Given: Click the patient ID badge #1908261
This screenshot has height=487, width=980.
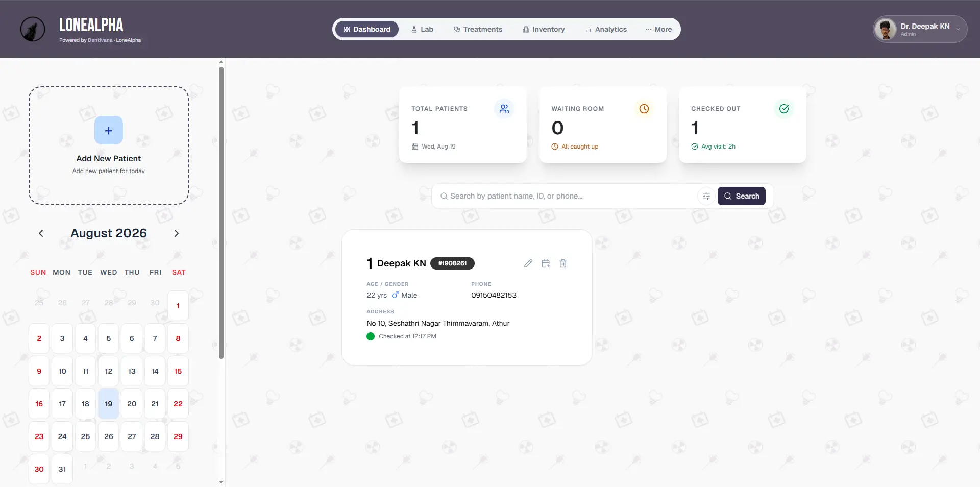Looking at the screenshot, I should [452, 263].
